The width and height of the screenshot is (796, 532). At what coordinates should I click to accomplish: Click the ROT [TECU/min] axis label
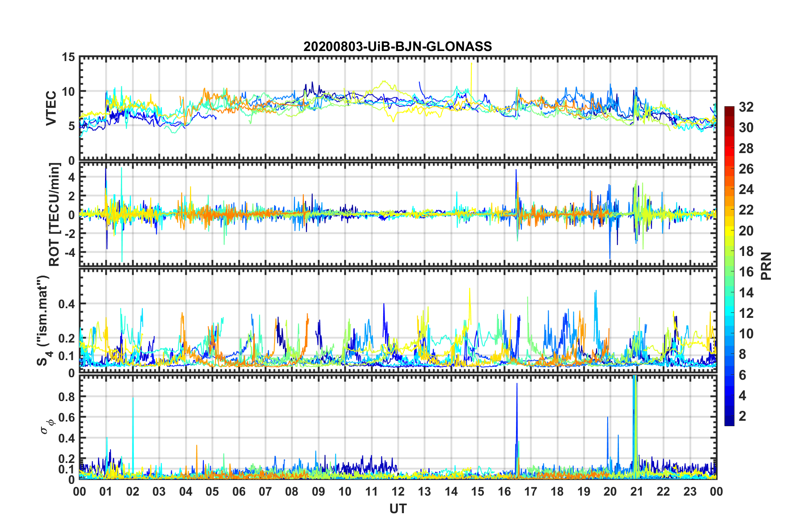[x=54, y=215]
